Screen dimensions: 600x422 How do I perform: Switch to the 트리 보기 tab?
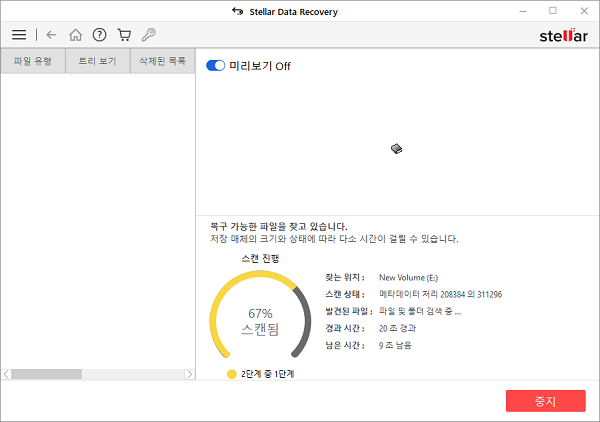click(x=98, y=61)
